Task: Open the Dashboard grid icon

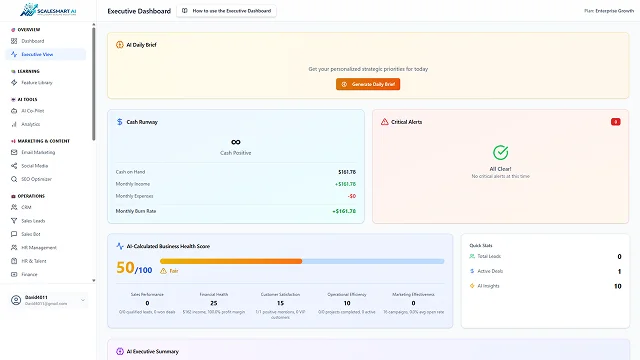Action: (x=14, y=41)
